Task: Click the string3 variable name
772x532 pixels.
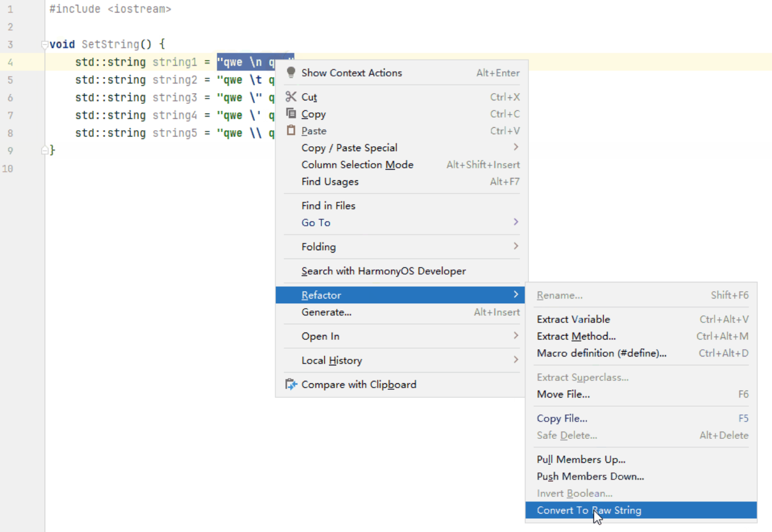Action: click(x=175, y=97)
